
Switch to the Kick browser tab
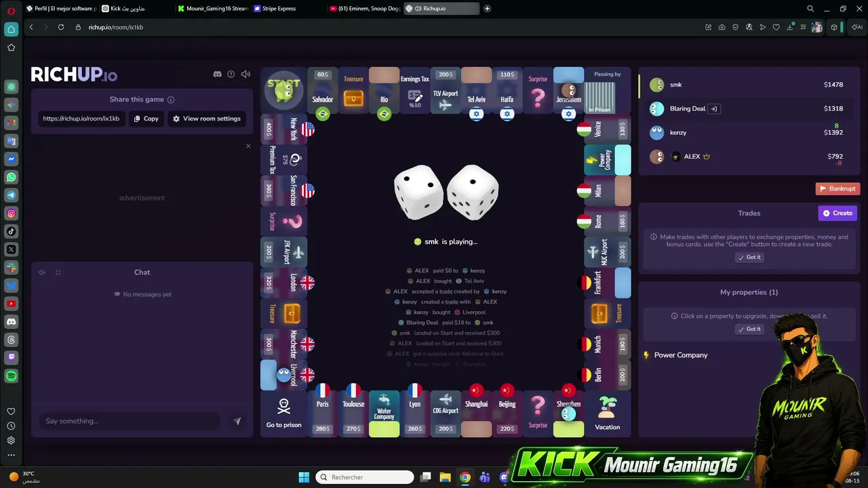[136, 9]
